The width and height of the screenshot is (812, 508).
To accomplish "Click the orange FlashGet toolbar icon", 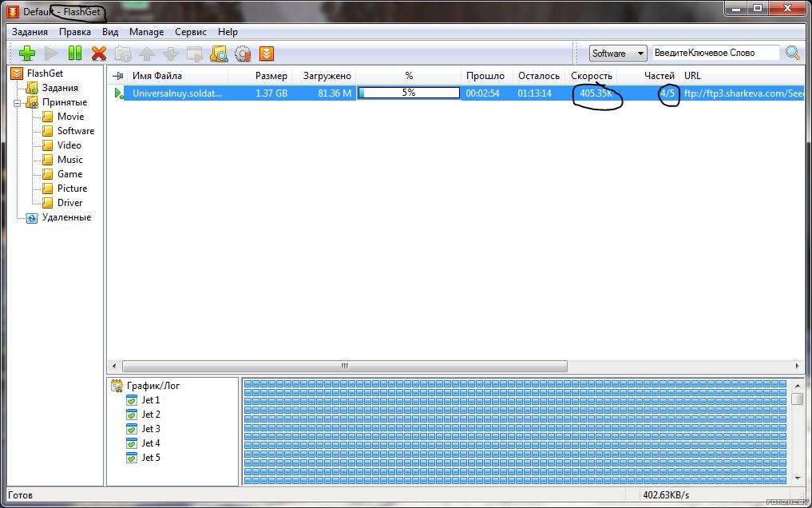I will pyautogui.click(x=266, y=54).
